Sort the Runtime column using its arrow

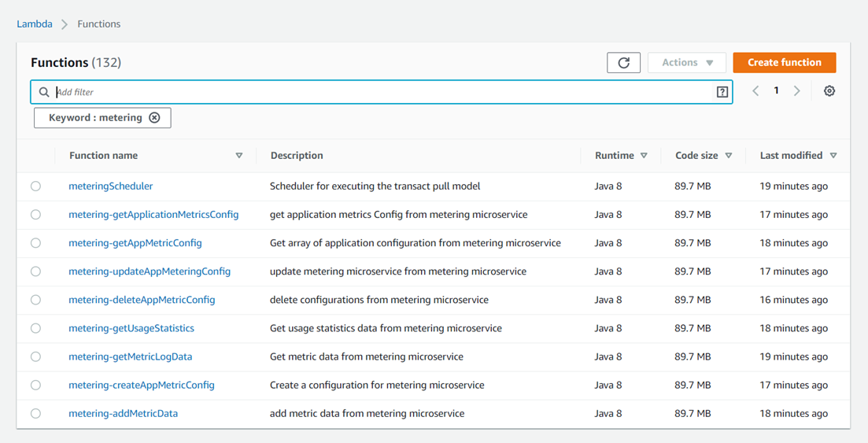(x=644, y=156)
